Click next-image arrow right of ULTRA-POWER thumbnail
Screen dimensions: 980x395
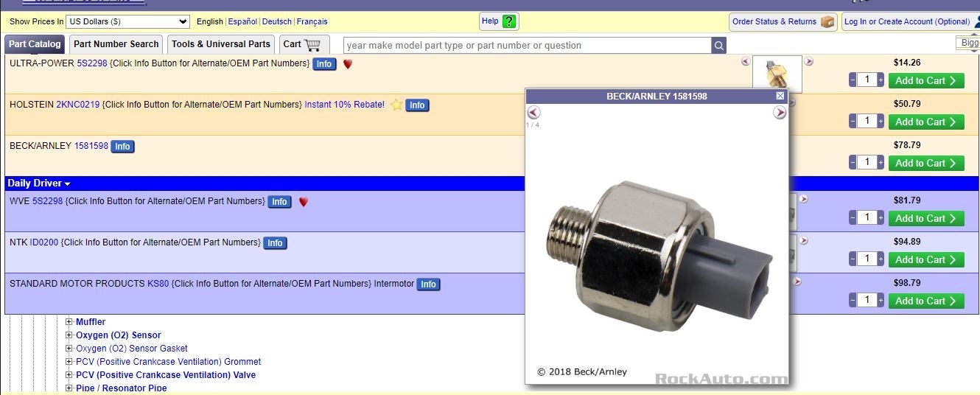click(808, 61)
